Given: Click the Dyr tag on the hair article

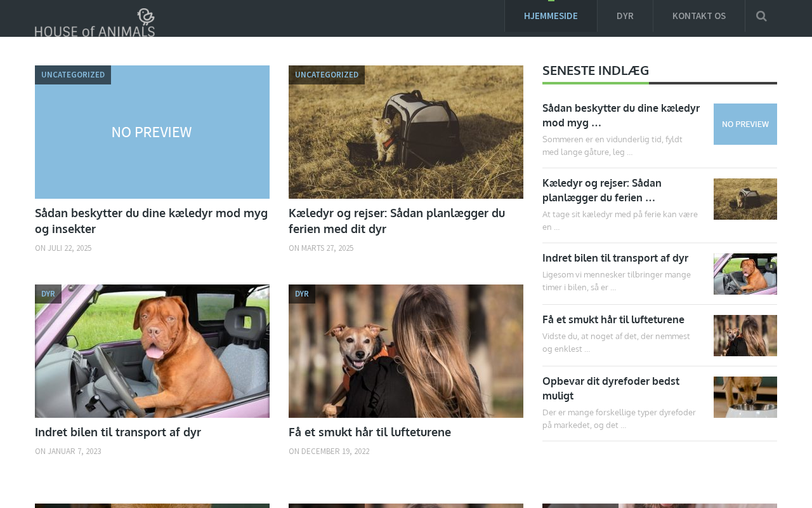Looking at the screenshot, I should (x=302, y=294).
